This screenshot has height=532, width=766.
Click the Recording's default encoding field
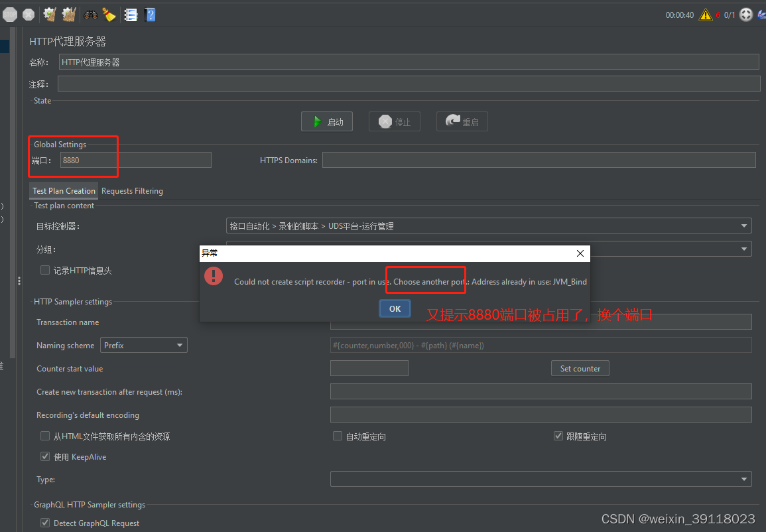(x=541, y=415)
